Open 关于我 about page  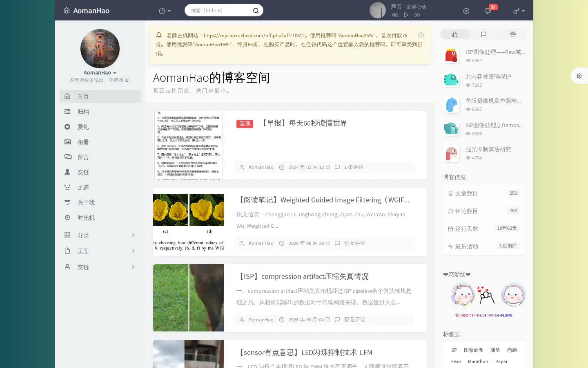[100, 202]
